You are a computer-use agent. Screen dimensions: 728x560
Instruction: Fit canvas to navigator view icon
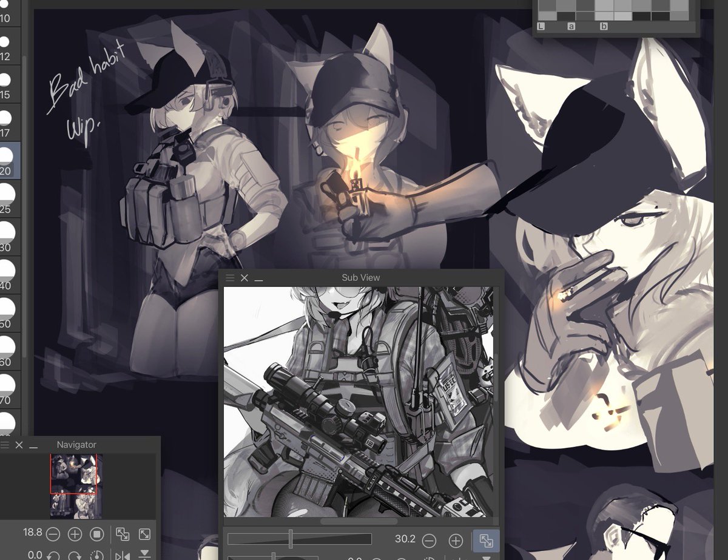tap(123, 535)
